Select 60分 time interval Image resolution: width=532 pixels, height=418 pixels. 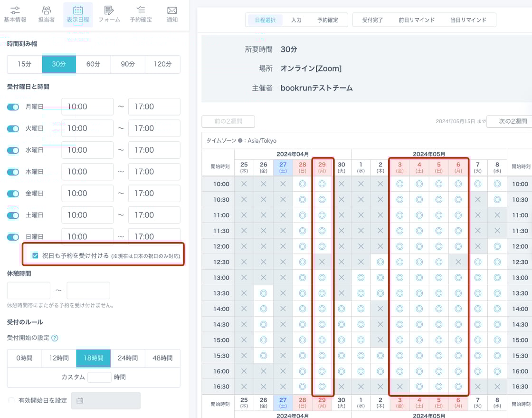(x=94, y=64)
